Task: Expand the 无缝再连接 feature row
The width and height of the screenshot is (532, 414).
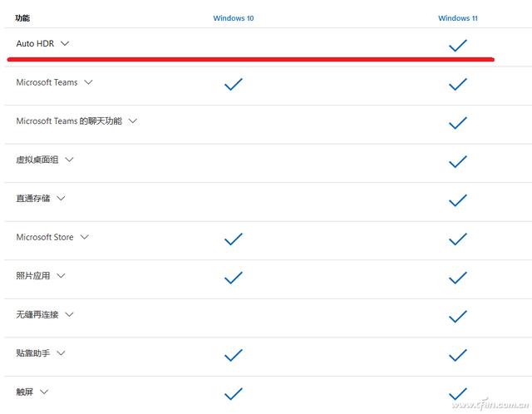Action: point(69,314)
